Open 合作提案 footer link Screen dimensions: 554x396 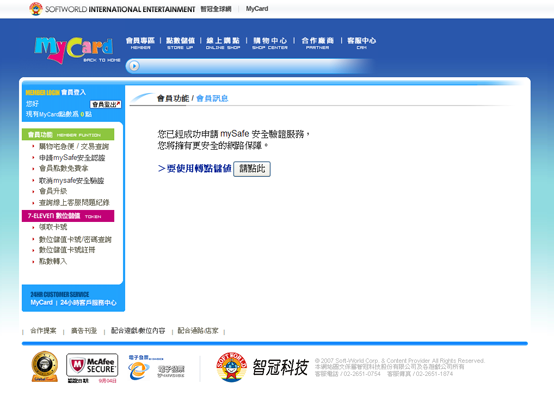pyautogui.click(x=43, y=331)
